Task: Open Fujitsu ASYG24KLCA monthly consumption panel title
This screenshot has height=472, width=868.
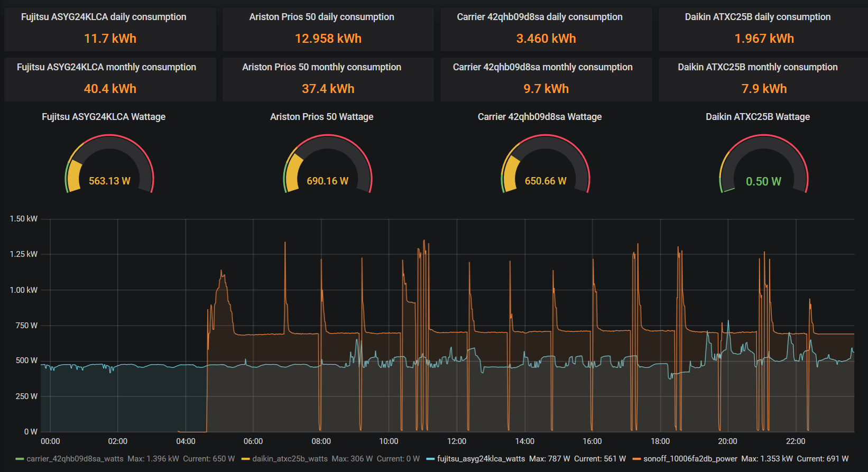Action: [106, 67]
